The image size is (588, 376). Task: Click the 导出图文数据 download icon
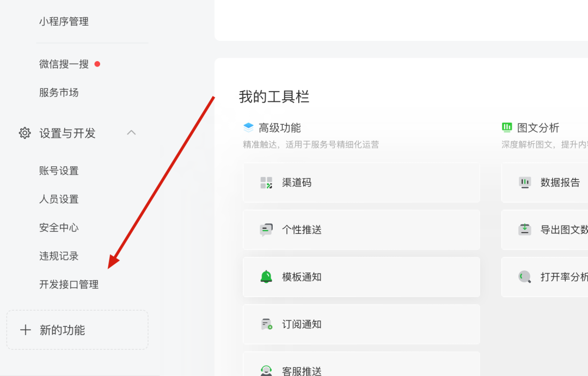click(x=524, y=230)
